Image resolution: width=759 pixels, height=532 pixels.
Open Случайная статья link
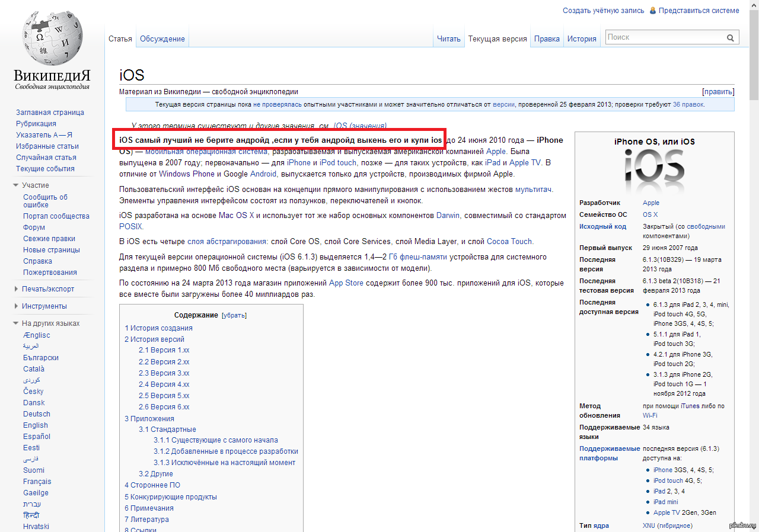pyautogui.click(x=46, y=158)
